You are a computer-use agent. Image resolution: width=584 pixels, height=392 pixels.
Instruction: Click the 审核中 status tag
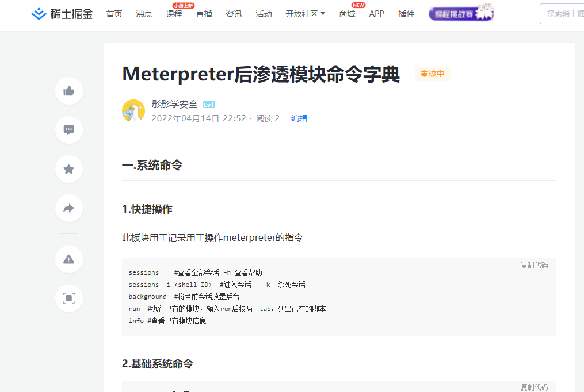433,74
